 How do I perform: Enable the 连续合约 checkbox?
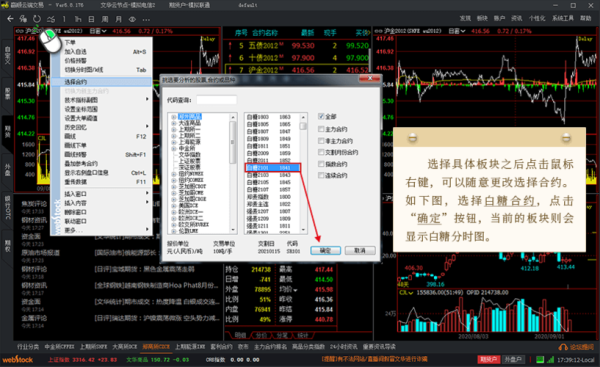[321, 175]
